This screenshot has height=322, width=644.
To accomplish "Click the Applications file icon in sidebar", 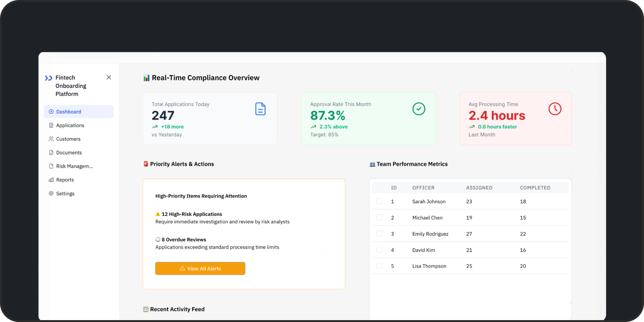I will click(51, 125).
